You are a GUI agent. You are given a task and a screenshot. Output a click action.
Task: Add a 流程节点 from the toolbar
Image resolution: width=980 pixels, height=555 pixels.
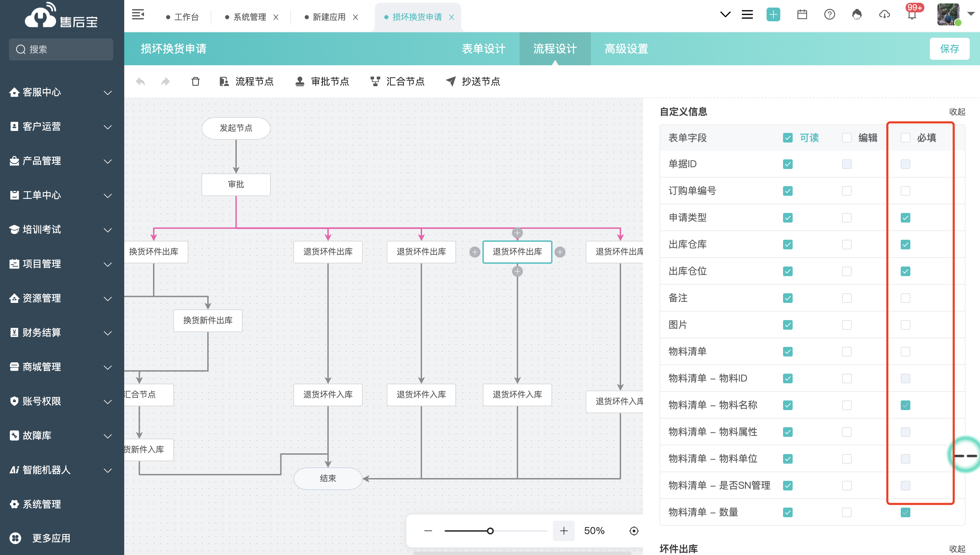(x=246, y=81)
